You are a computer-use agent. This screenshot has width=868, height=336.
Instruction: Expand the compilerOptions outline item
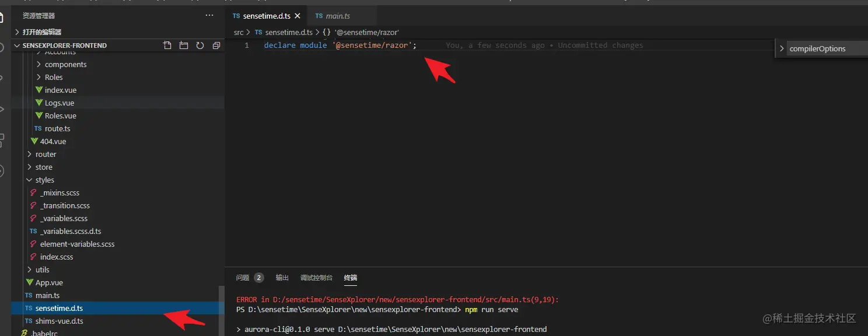(782, 48)
